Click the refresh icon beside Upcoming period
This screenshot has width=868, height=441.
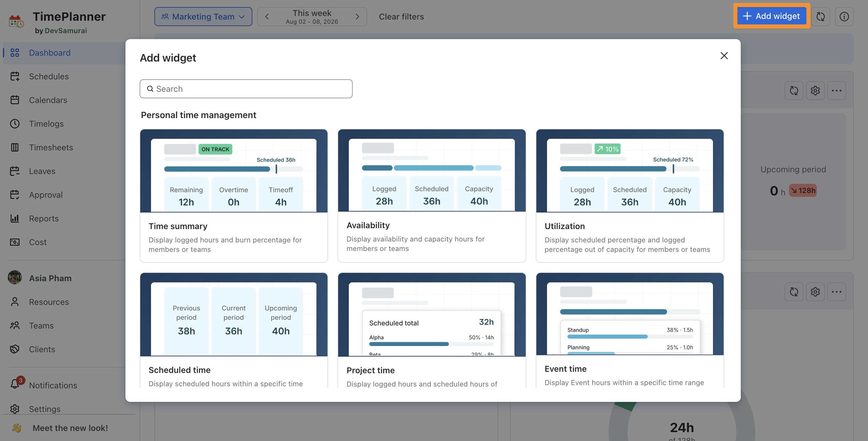[x=794, y=90]
